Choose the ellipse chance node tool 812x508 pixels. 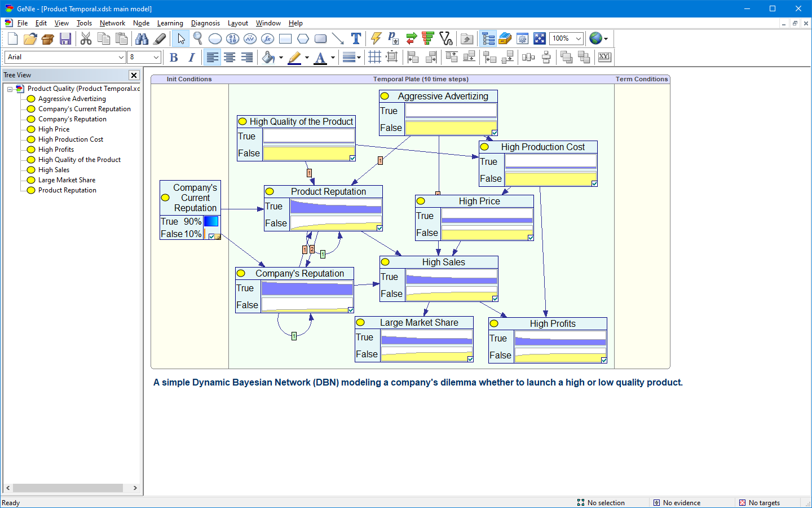tap(215, 38)
